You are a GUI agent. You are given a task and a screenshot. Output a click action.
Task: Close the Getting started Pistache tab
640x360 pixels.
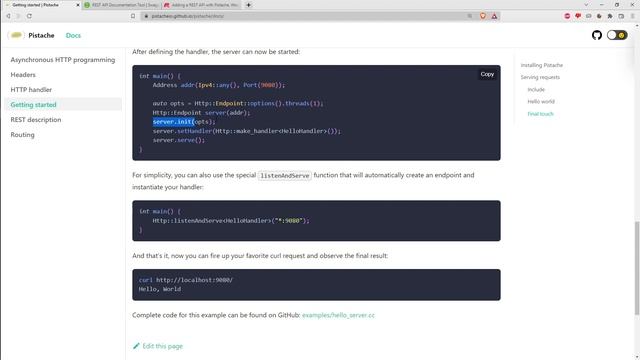tap(78, 5)
